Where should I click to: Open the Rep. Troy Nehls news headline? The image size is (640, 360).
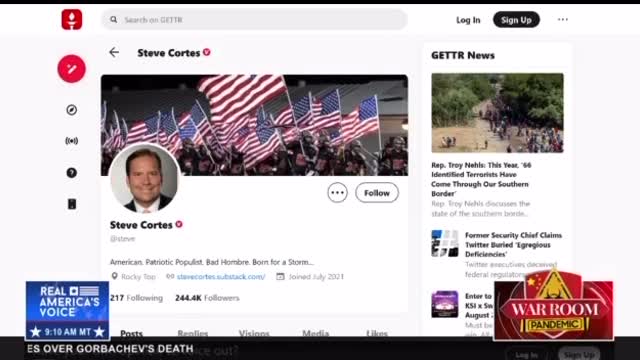(482, 179)
